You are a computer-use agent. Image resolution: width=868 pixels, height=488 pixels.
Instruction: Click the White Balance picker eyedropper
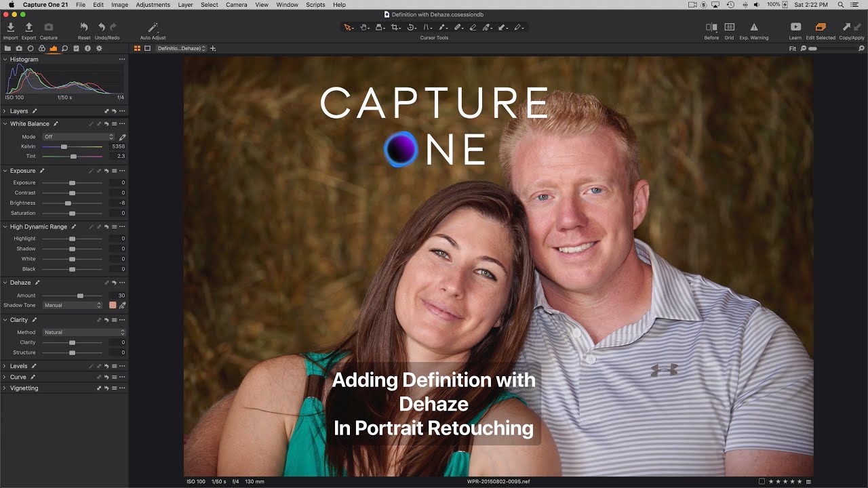tap(122, 137)
